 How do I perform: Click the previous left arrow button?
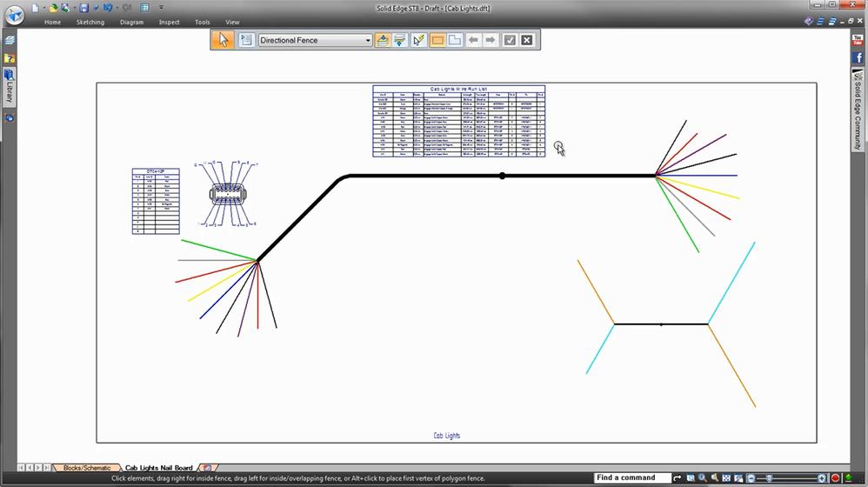click(473, 40)
